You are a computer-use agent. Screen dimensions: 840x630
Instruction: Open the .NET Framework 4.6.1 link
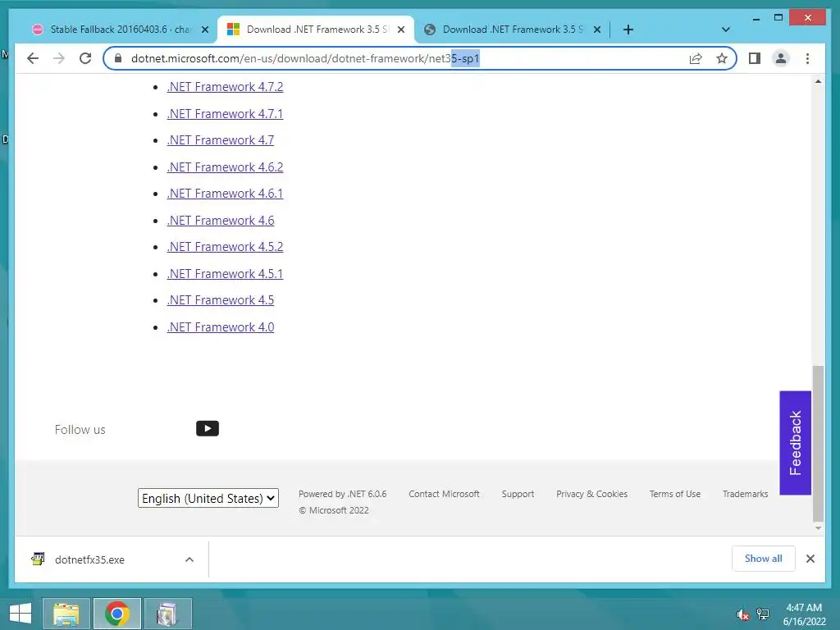pyautogui.click(x=225, y=194)
